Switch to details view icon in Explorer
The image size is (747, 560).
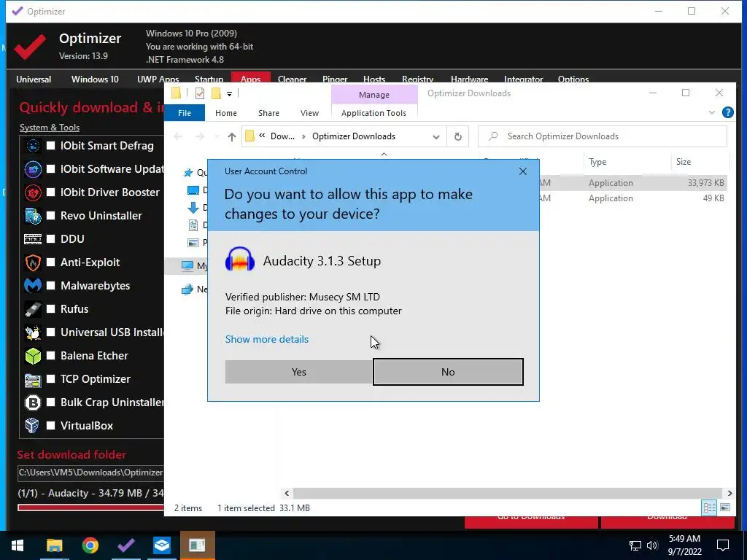[709, 507]
